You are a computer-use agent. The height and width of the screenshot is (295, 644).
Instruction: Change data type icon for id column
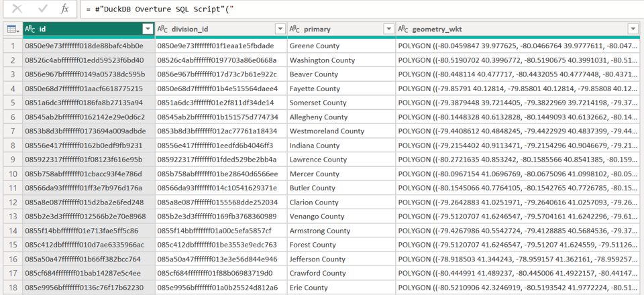click(x=30, y=29)
